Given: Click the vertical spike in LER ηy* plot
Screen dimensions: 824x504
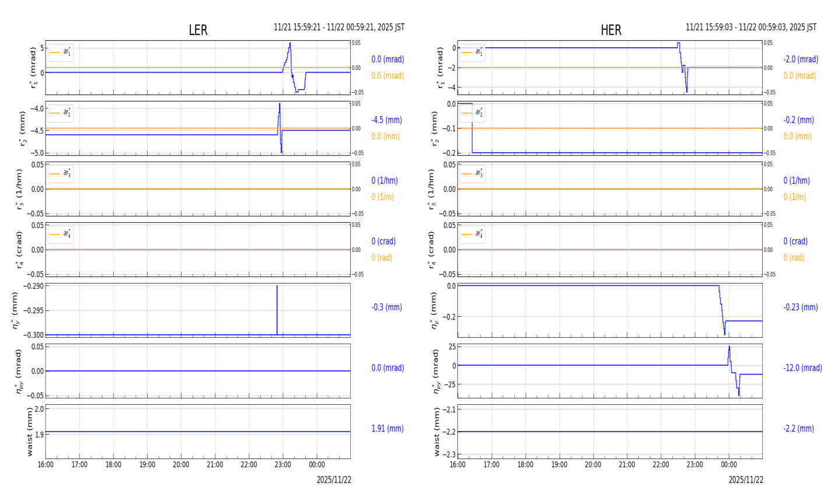Looking at the screenshot, I should click(x=277, y=309).
